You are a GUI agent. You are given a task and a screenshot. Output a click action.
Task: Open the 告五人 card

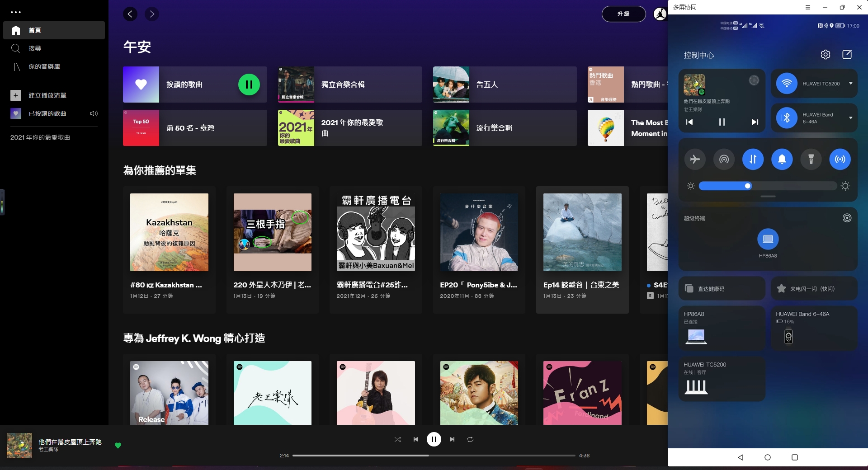[505, 85]
